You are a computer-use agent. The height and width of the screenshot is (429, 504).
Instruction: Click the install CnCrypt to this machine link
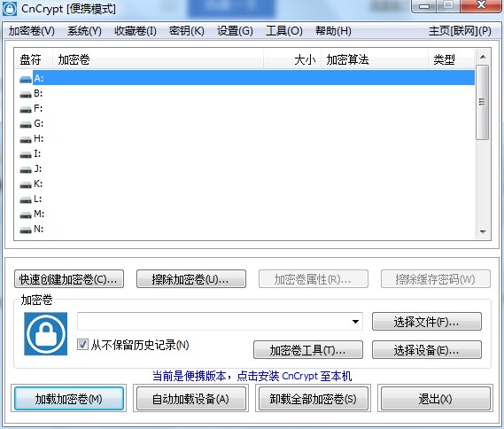point(252,376)
